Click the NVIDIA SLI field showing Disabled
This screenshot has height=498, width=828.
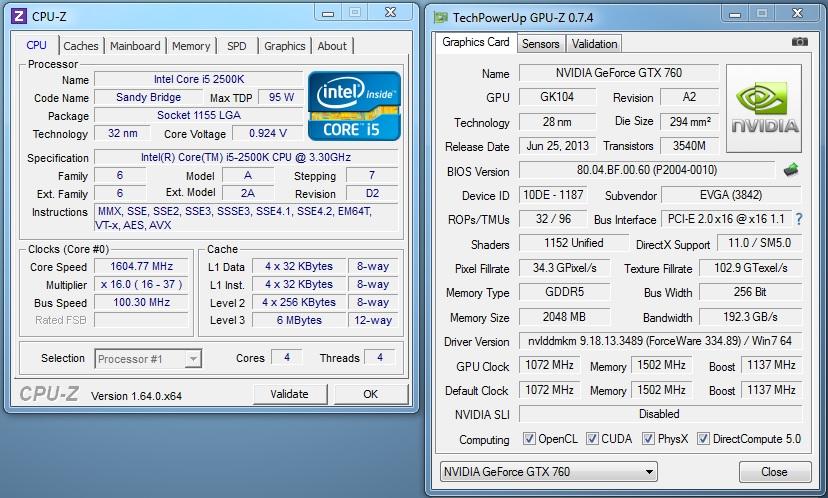click(x=660, y=414)
